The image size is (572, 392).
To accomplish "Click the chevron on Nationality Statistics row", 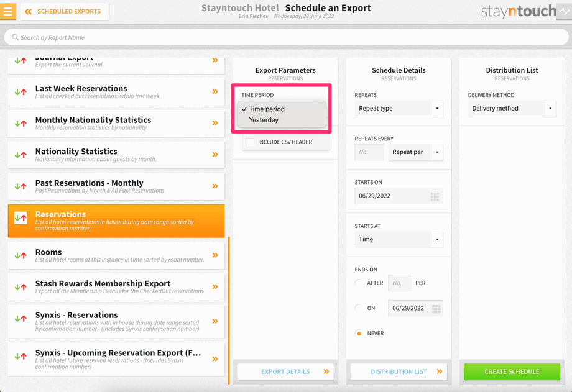I will click(215, 154).
